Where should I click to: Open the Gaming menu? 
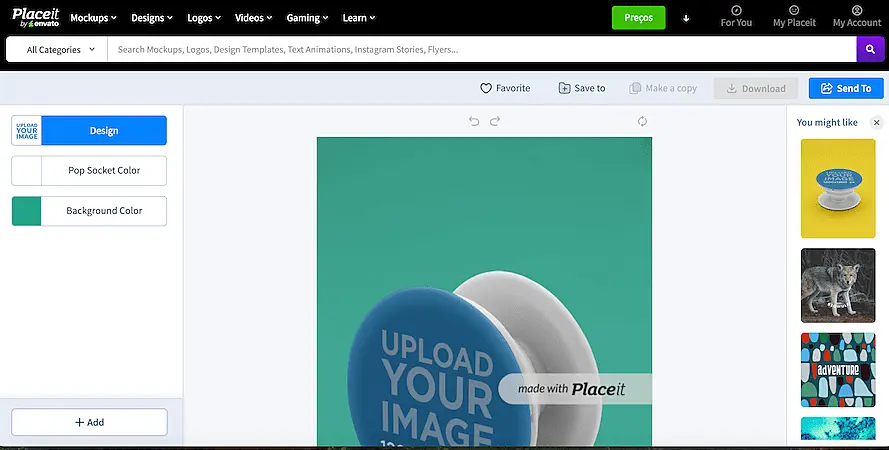click(307, 18)
